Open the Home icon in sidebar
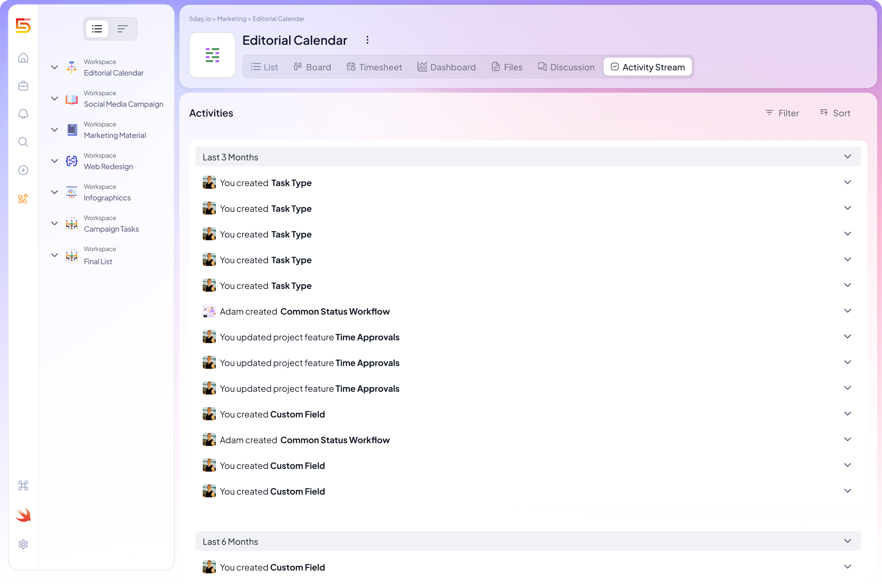The width and height of the screenshot is (882, 588). (23, 58)
